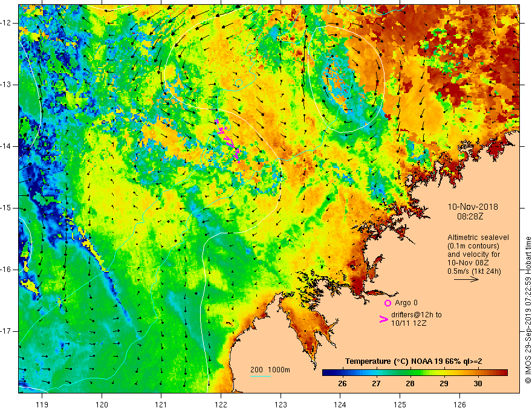Click the magenta Argo circle legend symbol
Screen dimensions: 532x411
pyautogui.click(x=388, y=303)
